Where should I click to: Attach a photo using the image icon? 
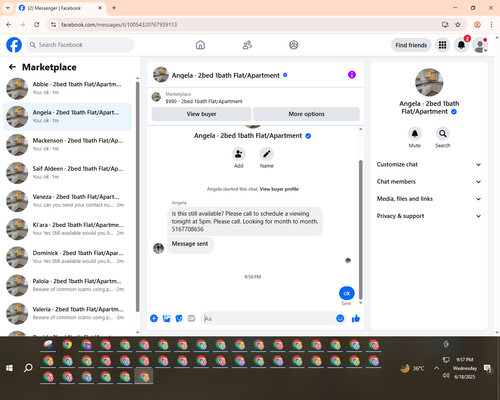click(x=166, y=318)
